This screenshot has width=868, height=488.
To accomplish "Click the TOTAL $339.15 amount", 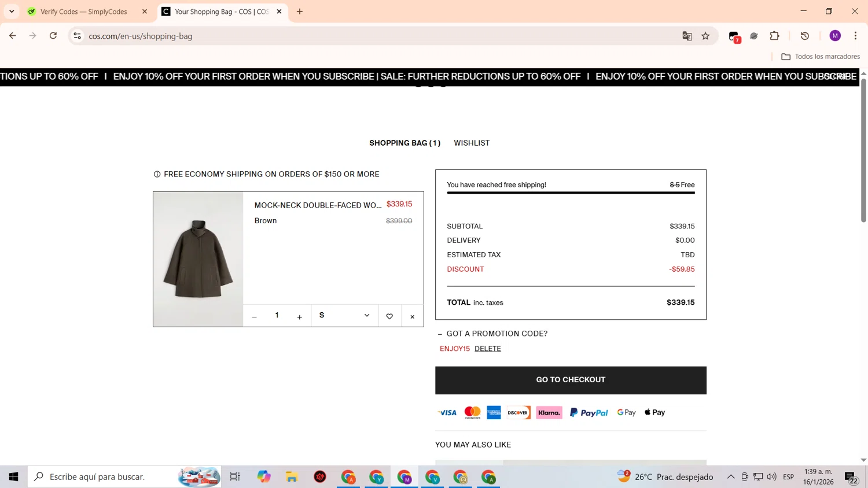I will click(681, 302).
